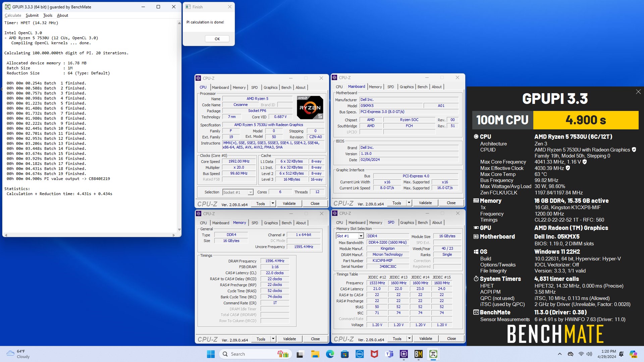Select SPD tab in CPU-Z Memory window
Viewport: 644px width, 362px height.
pos(255,223)
